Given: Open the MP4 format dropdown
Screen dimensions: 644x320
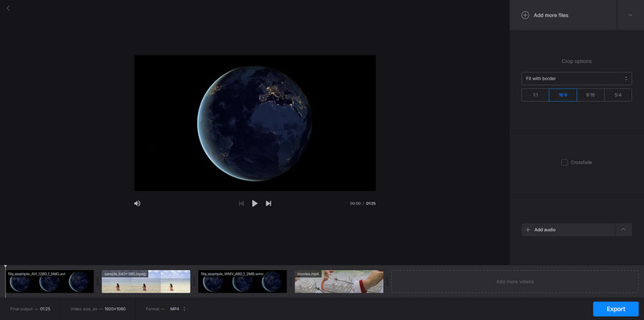Looking at the screenshot, I should tap(178, 309).
